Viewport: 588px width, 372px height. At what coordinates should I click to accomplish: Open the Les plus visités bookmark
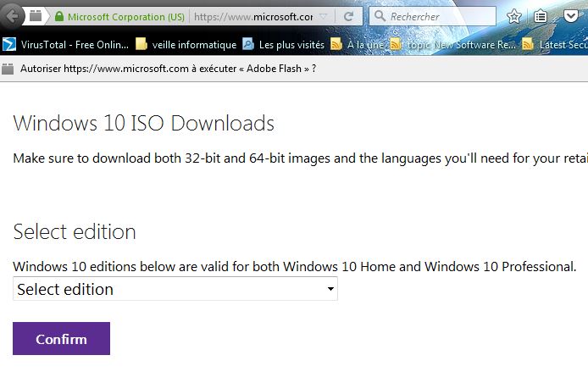284,45
